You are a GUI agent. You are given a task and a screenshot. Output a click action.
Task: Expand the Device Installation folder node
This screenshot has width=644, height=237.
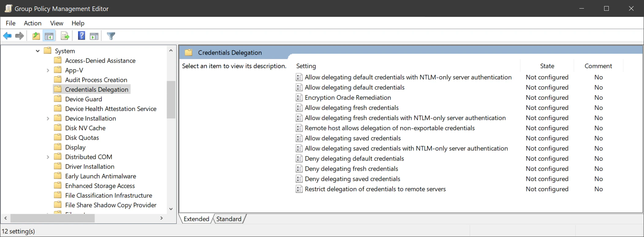point(48,119)
